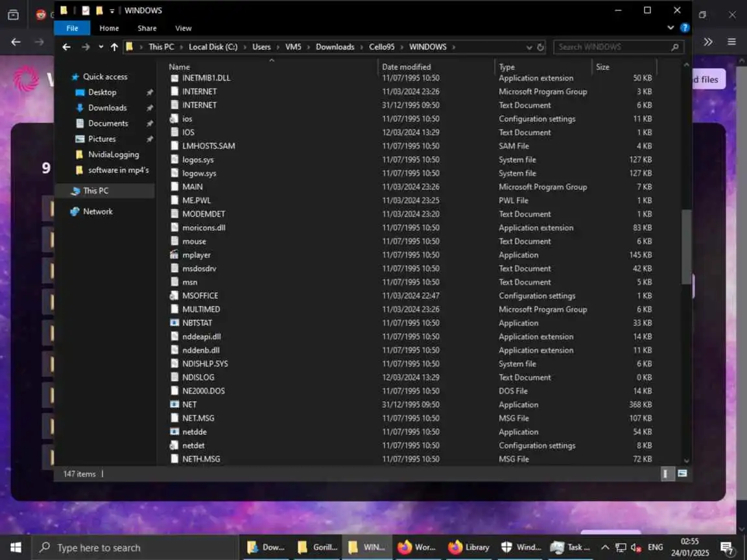The width and height of the screenshot is (747, 560).
Task: Click the logos.sys file icon
Action: (174, 159)
